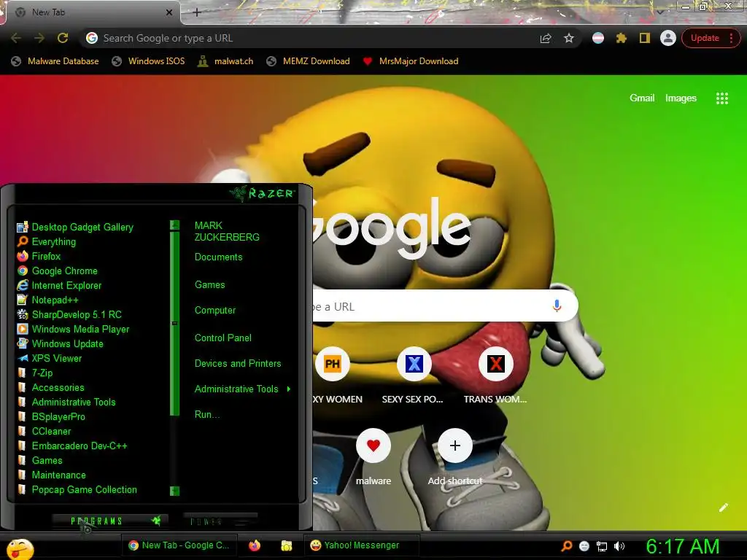
Task: Open the MEMZ Download bookmark
Action: (309, 61)
